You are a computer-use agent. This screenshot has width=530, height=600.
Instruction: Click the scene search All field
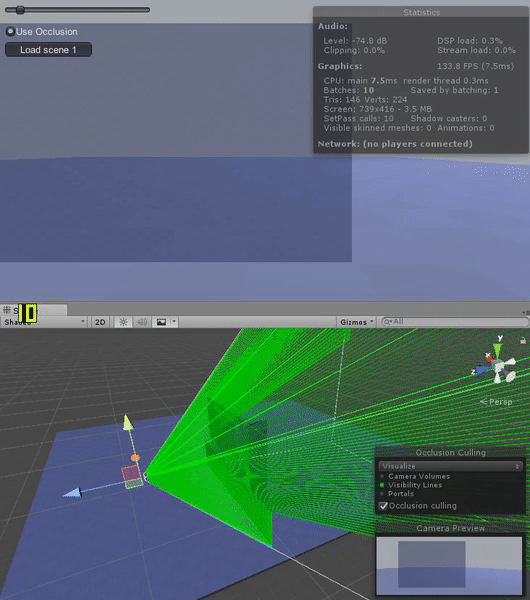click(x=455, y=322)
